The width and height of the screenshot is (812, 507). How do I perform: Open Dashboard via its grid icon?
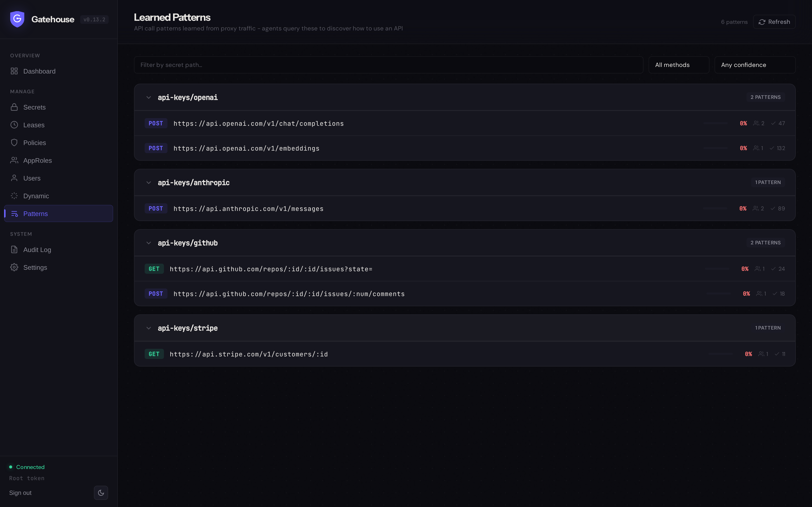(x=14, y=71)
